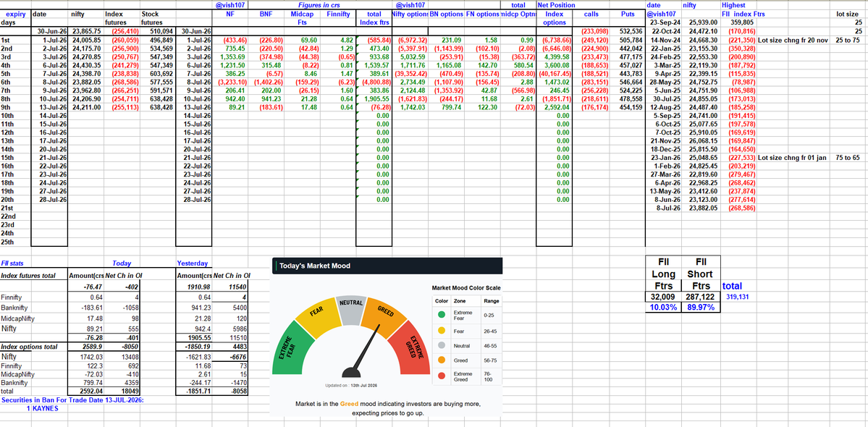Image resolution: width=868 pixels, height=427 pixels.
Task: Click the grey Neutral legend color dot
Action: [441, 346]
